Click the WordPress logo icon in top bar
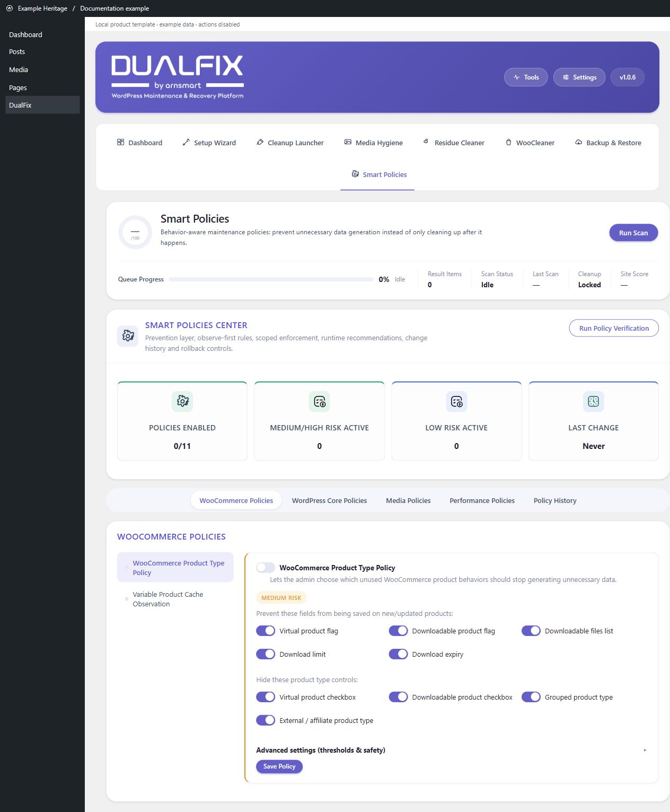This screenshot has width=670, height=812. coord(9,8)
